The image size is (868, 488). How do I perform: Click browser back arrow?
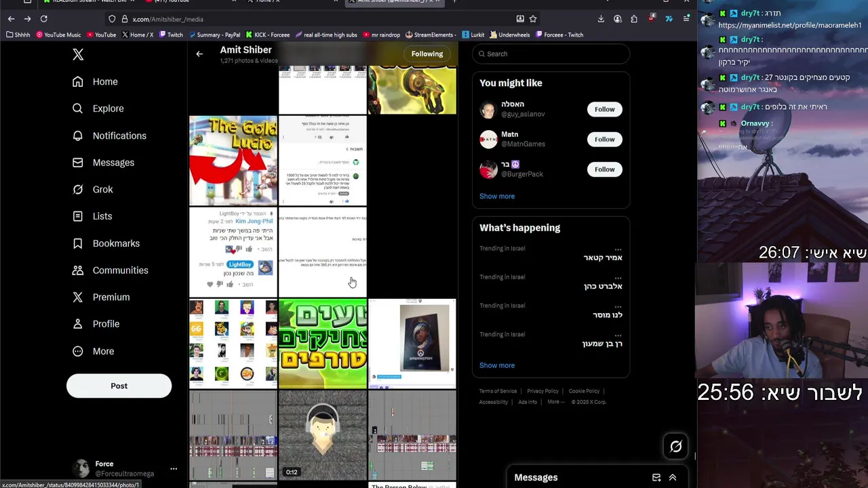click(x=11, y=19)
